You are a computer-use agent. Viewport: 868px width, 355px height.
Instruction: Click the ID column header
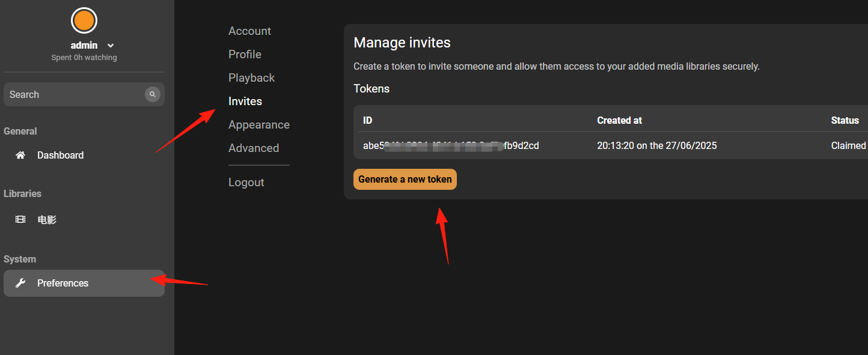(x=368, y=120)
